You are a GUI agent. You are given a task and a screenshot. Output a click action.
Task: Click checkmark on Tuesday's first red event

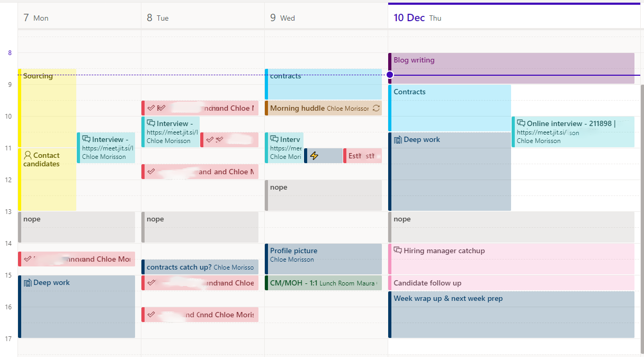(151, 108)
